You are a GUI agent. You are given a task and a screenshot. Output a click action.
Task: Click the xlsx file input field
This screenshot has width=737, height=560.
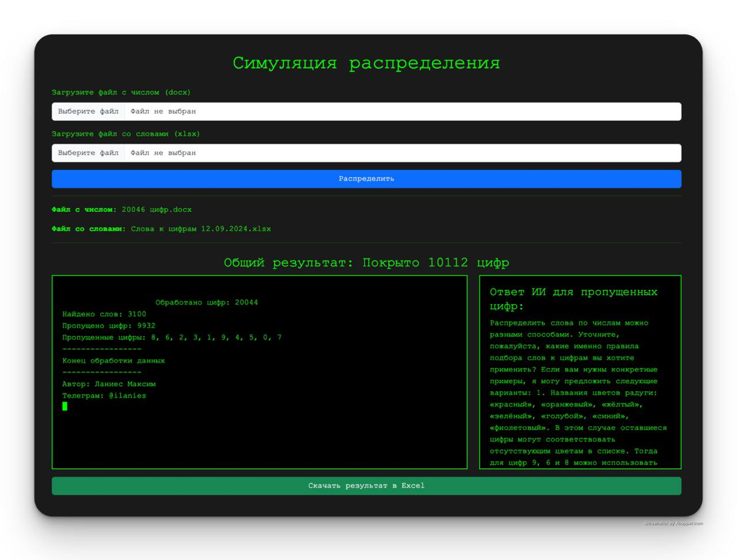click(367, 153)
